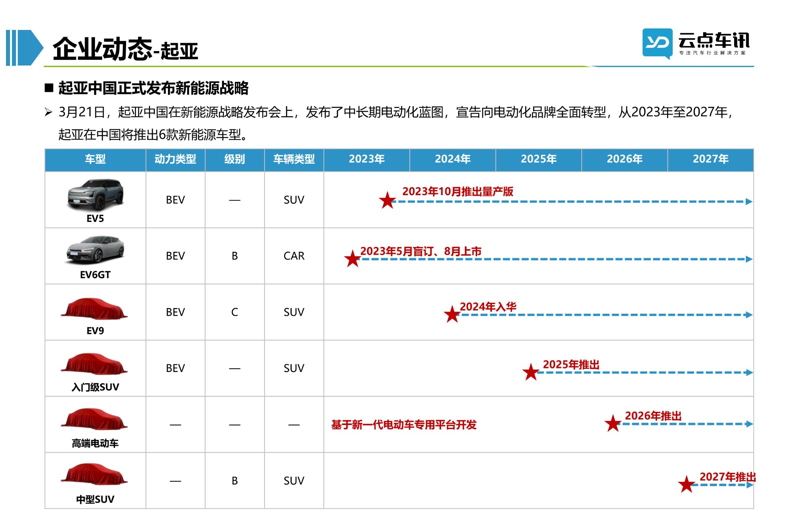Click the 2024年 column header

(x=453, y=160)
